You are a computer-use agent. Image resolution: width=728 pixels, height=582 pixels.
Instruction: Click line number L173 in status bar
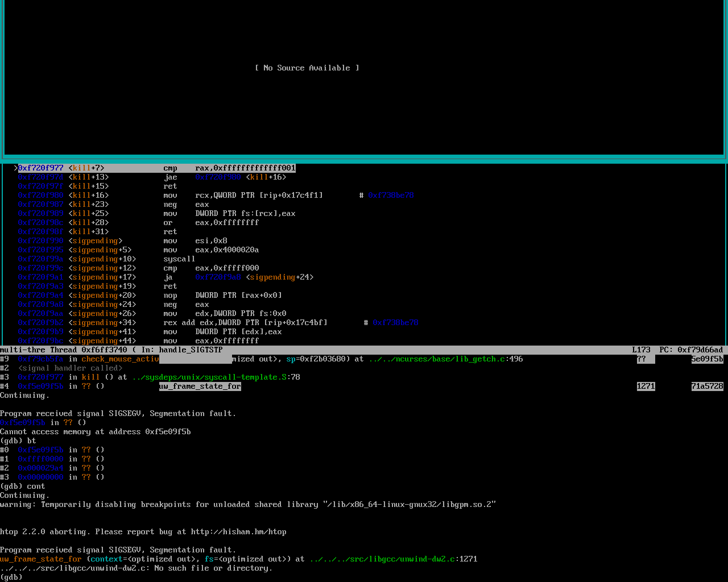[x=641, y=350]
